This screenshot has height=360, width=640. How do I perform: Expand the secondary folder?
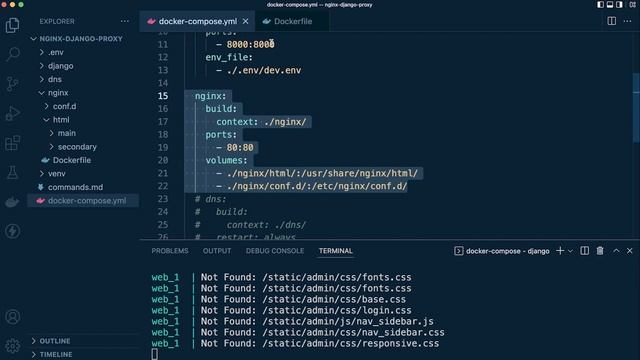tap(77, 147)
